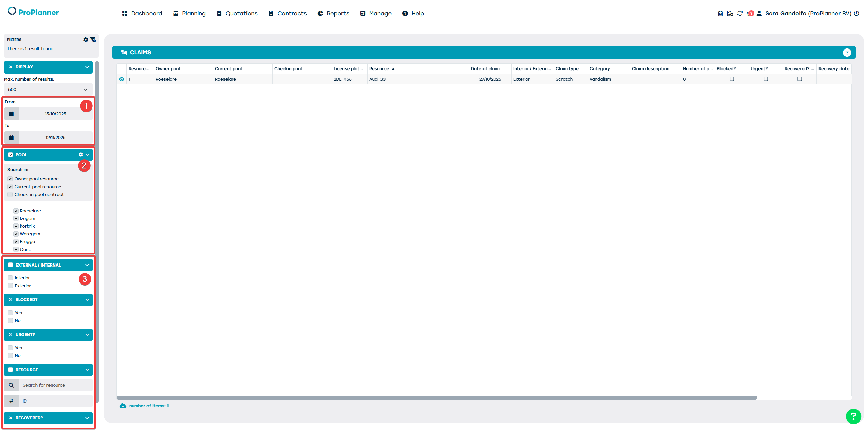View claim details via eye icon
Screen dimensions: 868x431
click(x=122, y=79)
